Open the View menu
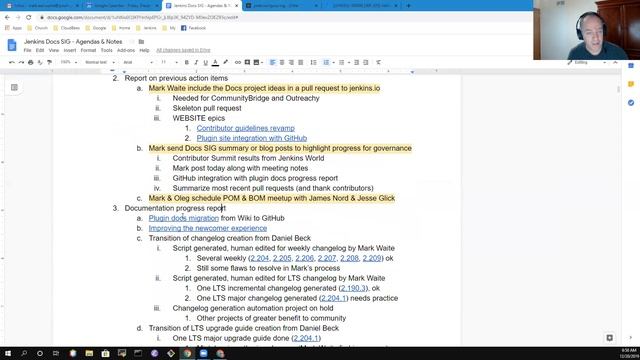Viewport: 640px width, 360px height. 54,50
